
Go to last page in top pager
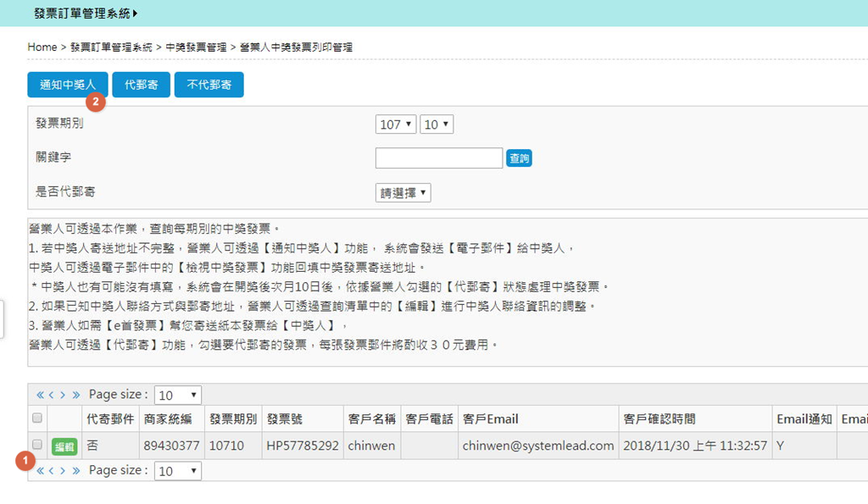point(75,395)
